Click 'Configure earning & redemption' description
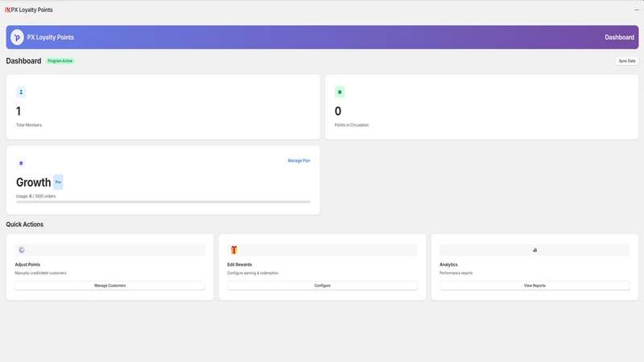Screen dimensions: 644x362 [253, 273]
